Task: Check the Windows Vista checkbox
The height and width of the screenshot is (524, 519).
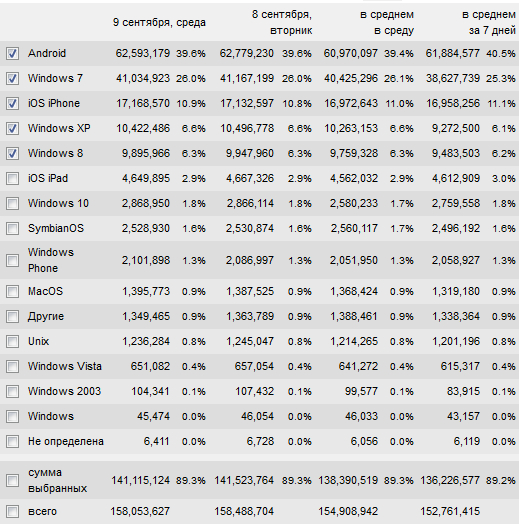Action: click(12, 367)
